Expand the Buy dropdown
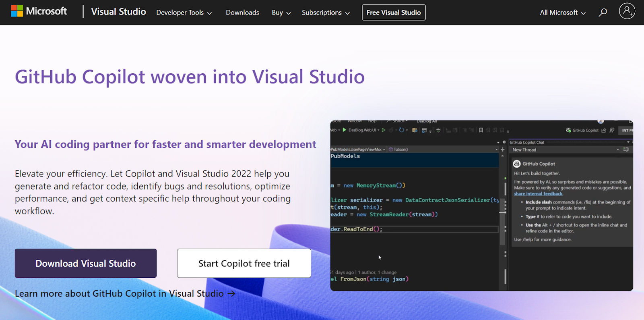Image resolution: width=644 pixels, height=320 pixels. click(x=281, y=12)
